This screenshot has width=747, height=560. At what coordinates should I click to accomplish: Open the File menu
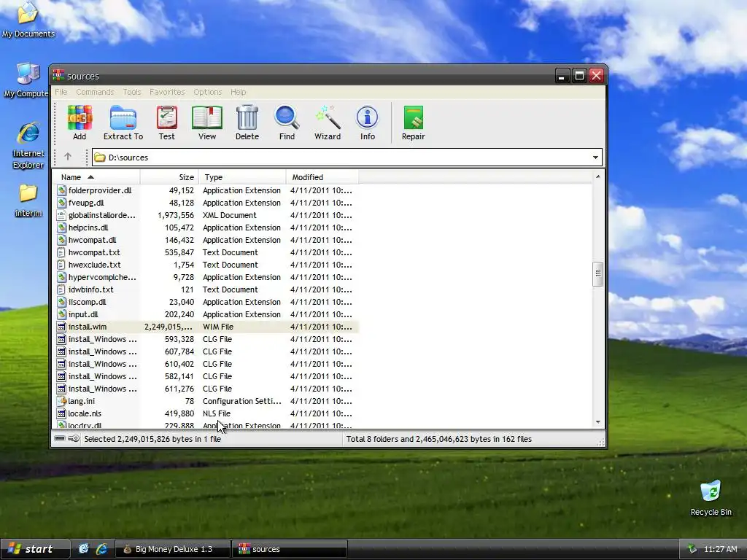point(61,92)
